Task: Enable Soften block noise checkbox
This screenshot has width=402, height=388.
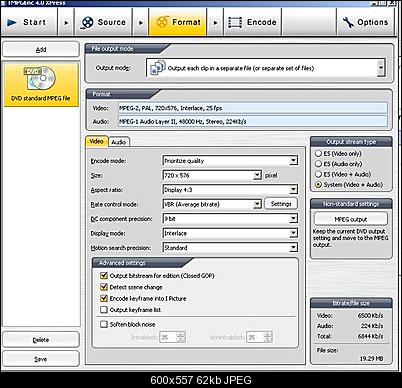Action: pyautogui.click(x=104, y=324)
